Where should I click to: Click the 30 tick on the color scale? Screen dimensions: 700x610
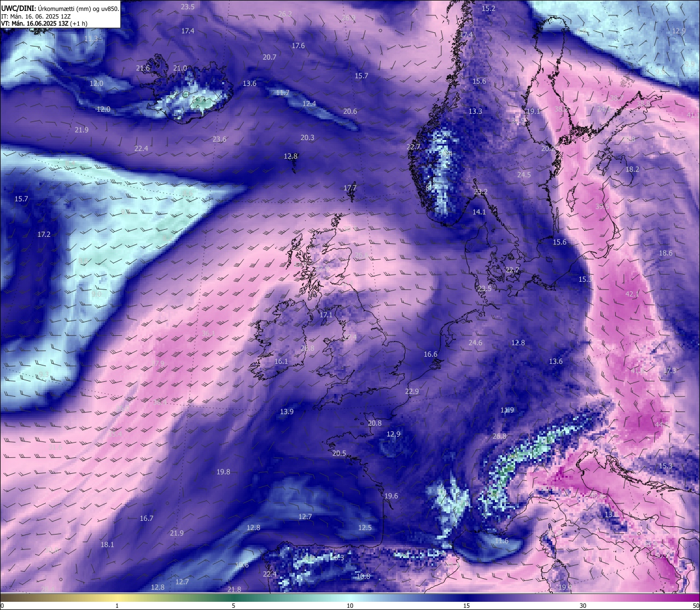pyautogui.click(x=583, y=606)
